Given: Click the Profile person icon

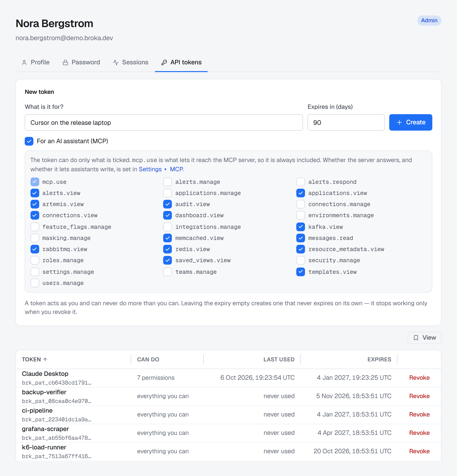Looking at the screenshot, I should pyautogui.click(x=24, y=63).
